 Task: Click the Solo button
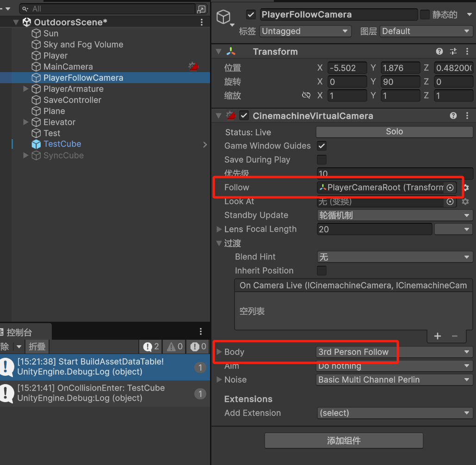click(x=394, y=132)
